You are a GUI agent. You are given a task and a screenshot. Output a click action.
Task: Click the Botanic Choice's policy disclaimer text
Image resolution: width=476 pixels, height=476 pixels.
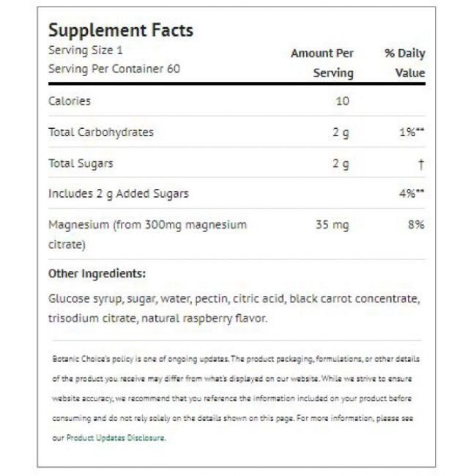(236, 398)
